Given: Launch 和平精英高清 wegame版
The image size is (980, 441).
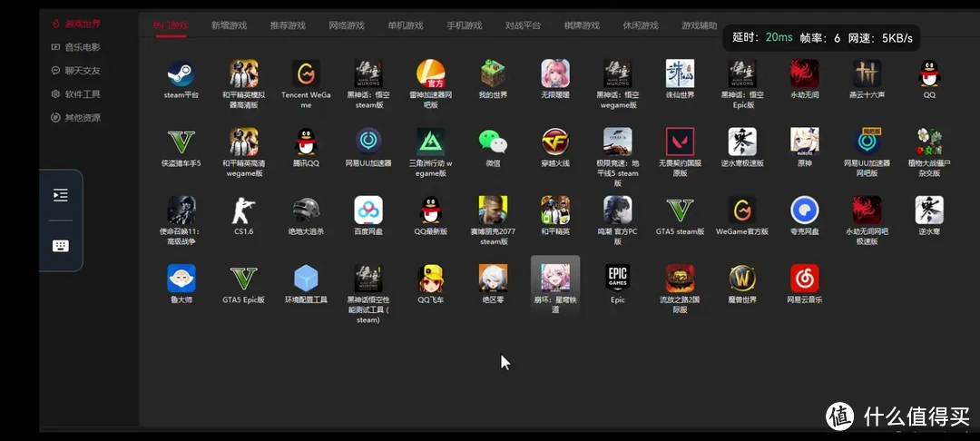Looking at the screenshot, I should (244, 142).
